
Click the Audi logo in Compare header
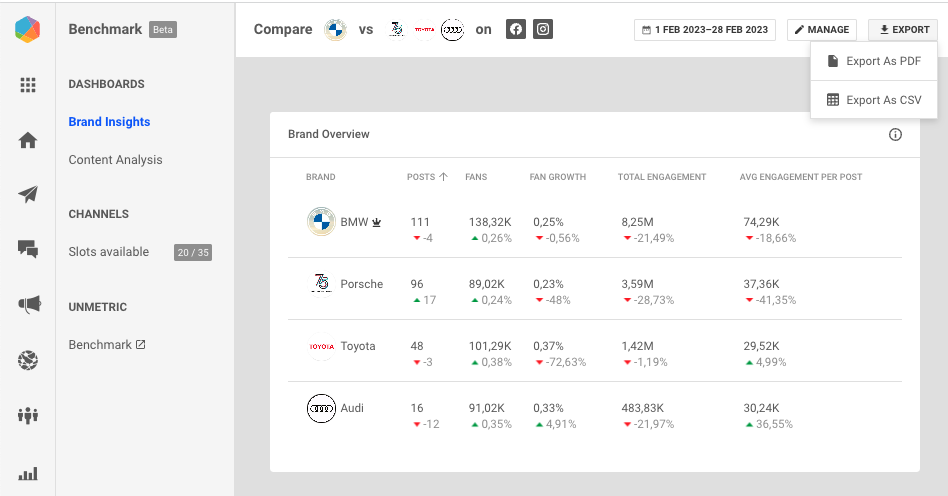[x=452, y=30]
